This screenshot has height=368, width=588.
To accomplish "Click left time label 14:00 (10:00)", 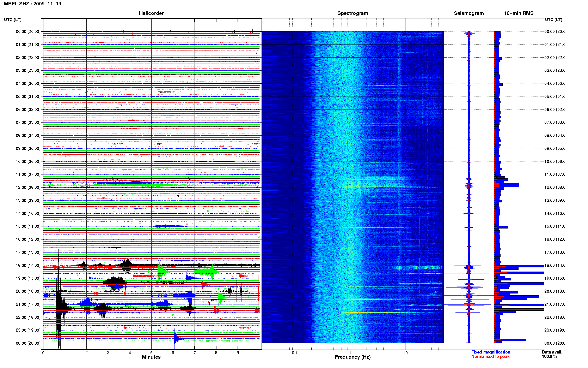I will (28, 213).
